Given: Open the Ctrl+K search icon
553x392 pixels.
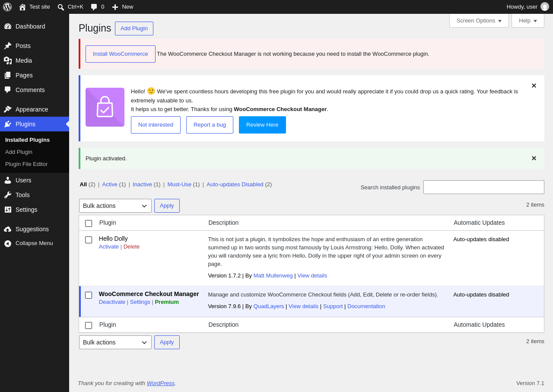Looking at the screenshot, I should coord(61,7).
